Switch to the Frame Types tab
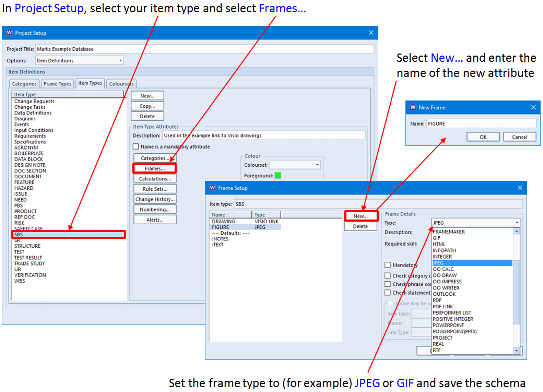The height and width of the screenshot is (392, 543). tap(57, 84)
